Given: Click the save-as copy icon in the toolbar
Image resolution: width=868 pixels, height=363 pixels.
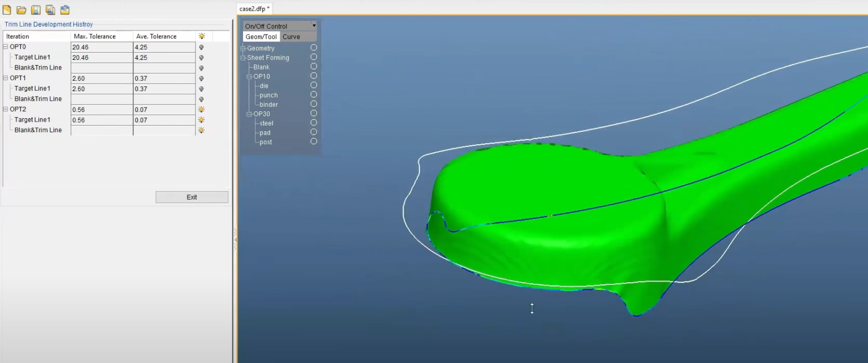Looking at the screenshot, I should coord(50,9).
